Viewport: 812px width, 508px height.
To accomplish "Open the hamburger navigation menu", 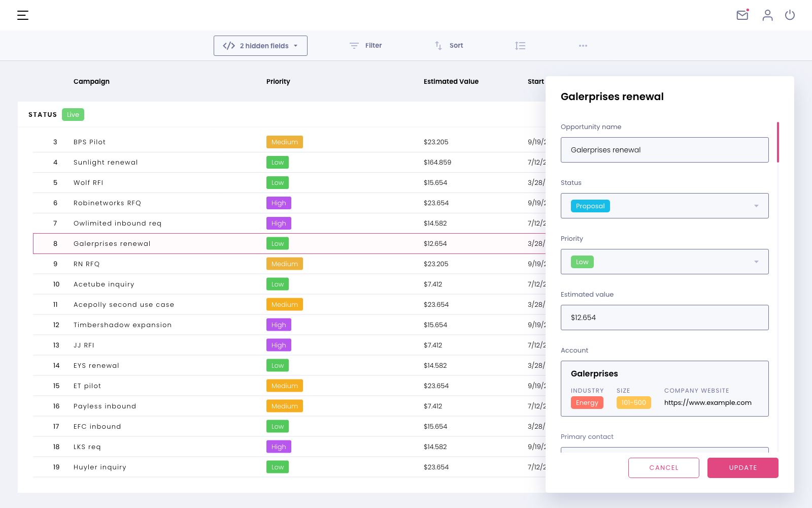I will point(23,15).
